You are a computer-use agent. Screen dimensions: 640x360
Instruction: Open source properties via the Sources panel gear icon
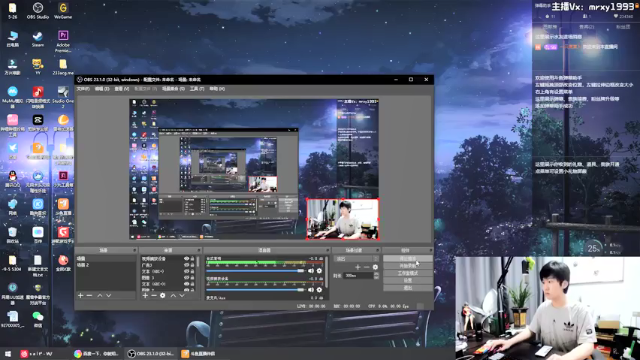162,295
